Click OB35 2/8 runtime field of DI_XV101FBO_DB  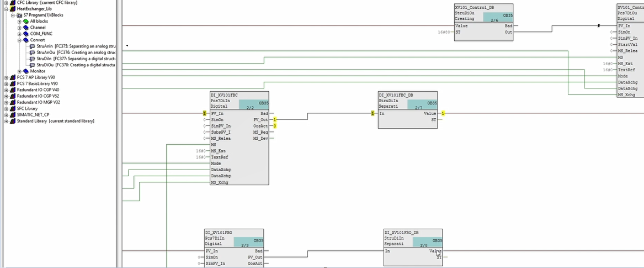(428, 243)
